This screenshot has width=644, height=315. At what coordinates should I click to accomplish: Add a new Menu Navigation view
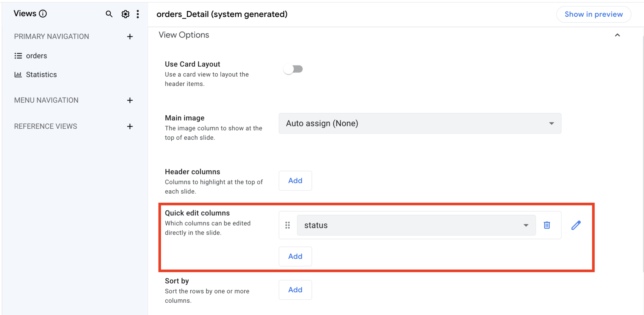click(130, 100)
